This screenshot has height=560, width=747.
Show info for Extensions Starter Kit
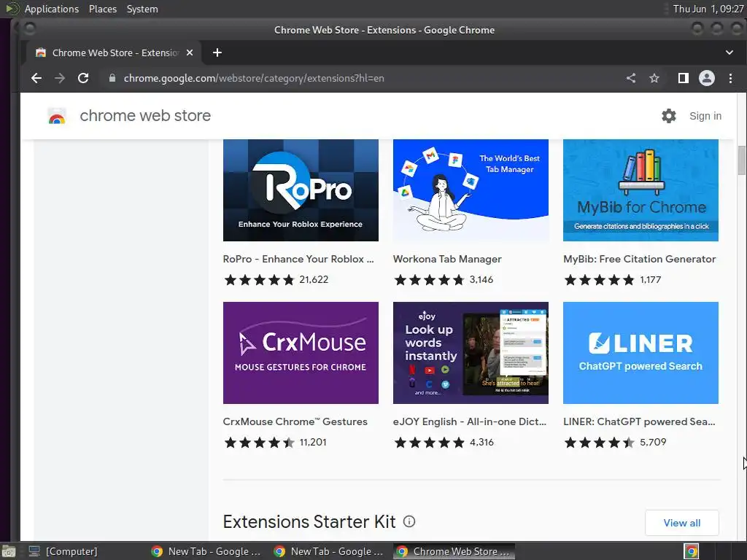[409, 521]
